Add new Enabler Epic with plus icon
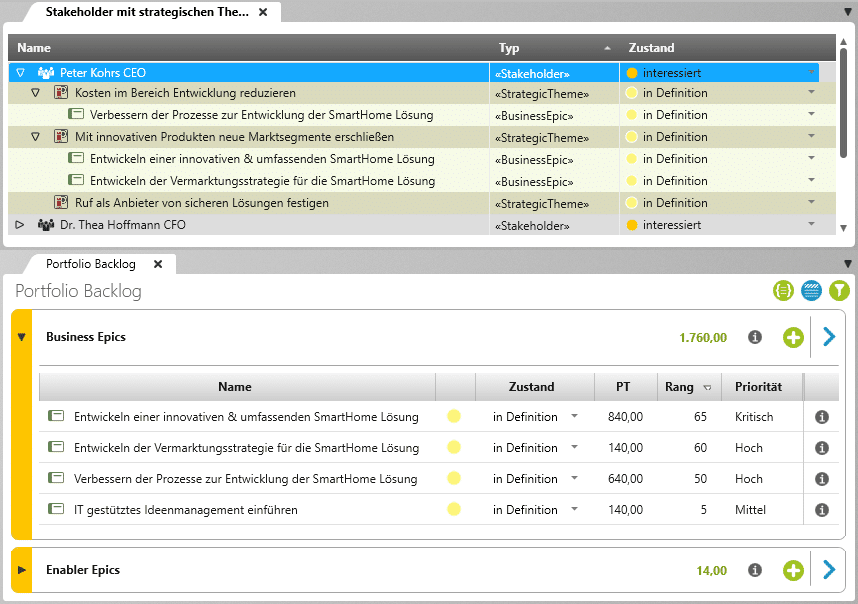 pos(793,571)
